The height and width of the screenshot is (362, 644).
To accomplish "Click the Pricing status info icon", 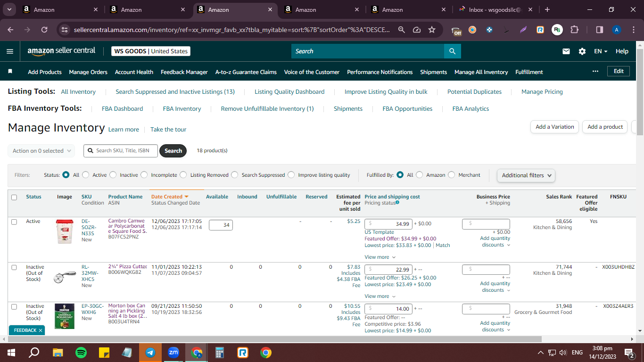I will click(397, 203).
